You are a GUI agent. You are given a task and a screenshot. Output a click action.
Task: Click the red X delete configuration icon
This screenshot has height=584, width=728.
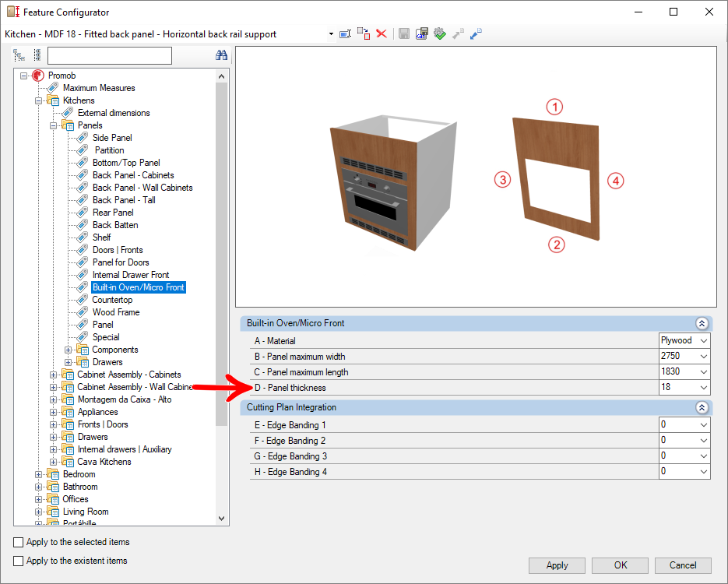tap(382, 33)
